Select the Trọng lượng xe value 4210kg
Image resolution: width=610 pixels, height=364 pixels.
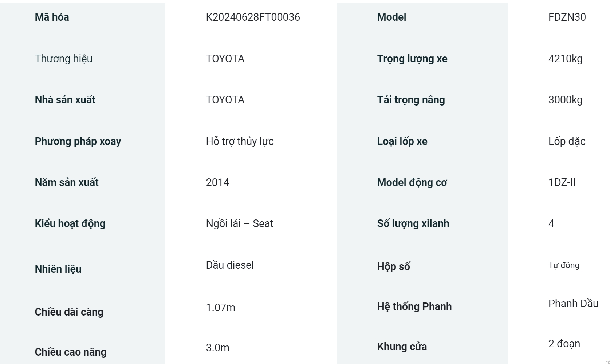[x=566, y=59]
